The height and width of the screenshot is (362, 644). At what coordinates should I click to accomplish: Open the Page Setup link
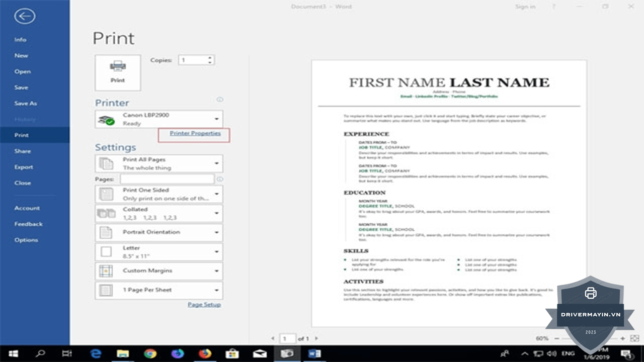click(204, 304)
